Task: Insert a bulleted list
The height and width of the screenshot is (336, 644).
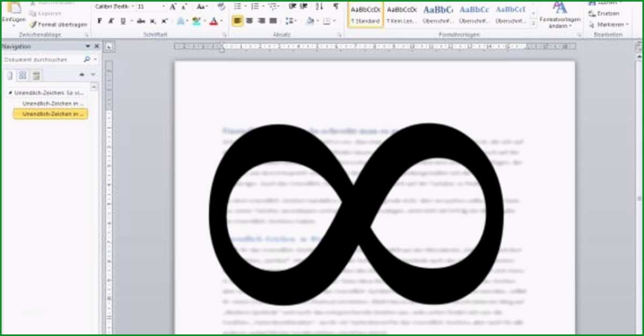Action: click(x=237, y=6)
